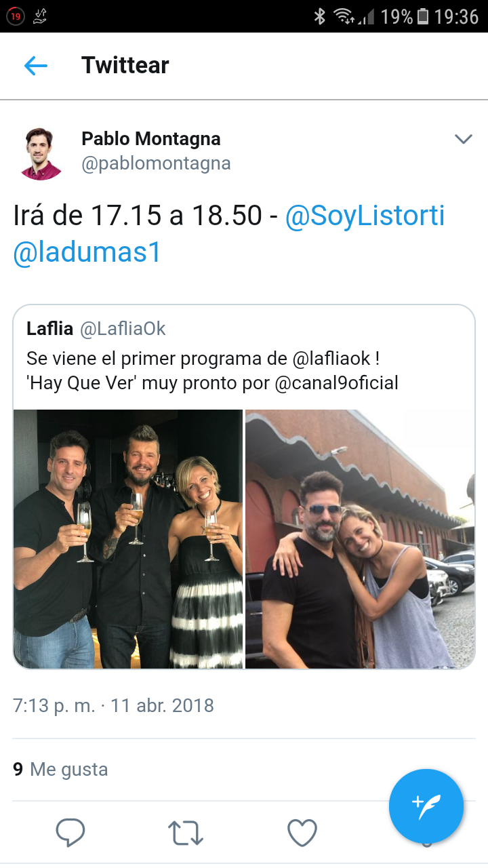Viewport: 488px width, 868px height.
Task: Tap the Bluetooth icon in the status bar
Action: (319, 16)
